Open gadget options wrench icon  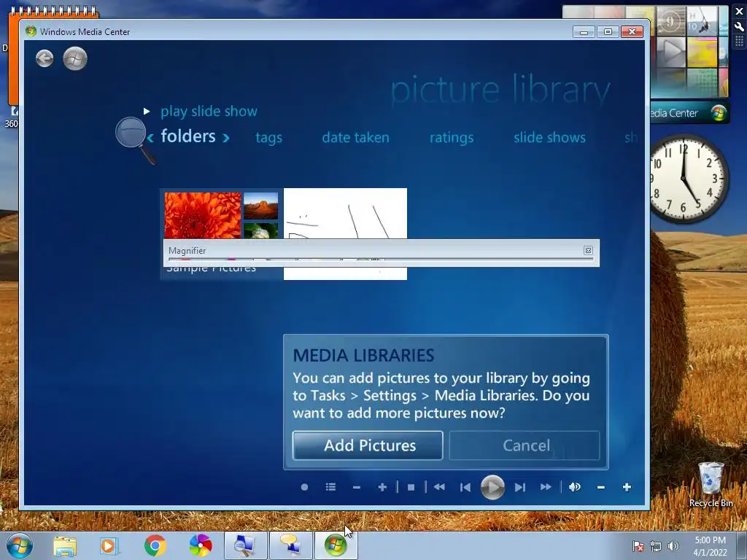point(740,27)
